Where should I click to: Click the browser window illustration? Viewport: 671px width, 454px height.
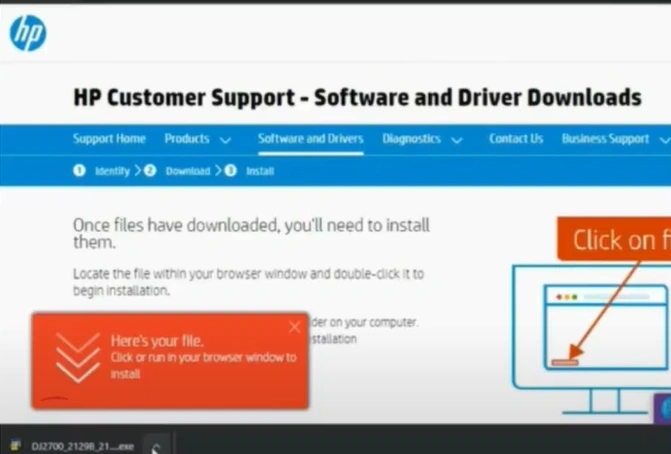pos(606,327)
